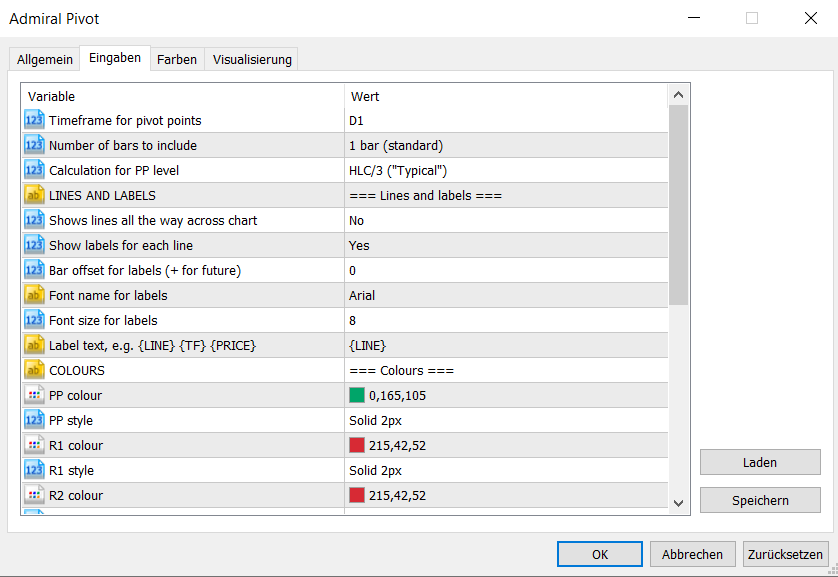
Task: Click the numeric icon beside Timeframe for pivot points
Action: tap(34, 120)
